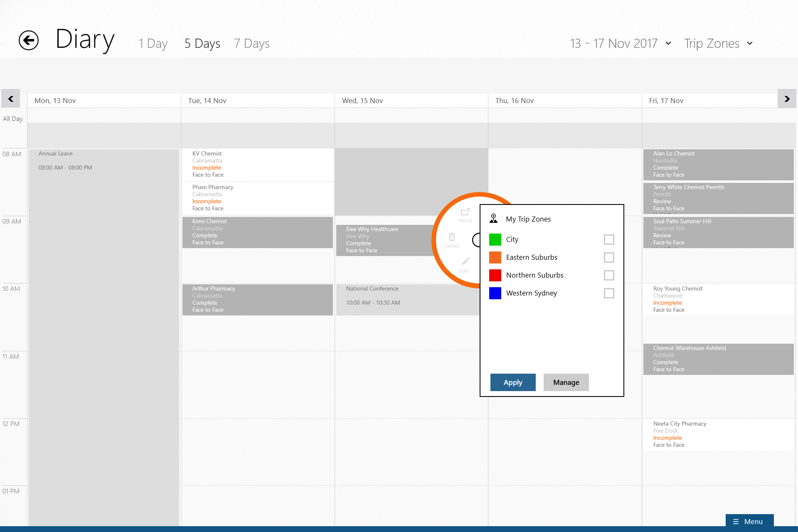
Task: Click the My Trip Zones map pin icon
Action: point(494,219)
